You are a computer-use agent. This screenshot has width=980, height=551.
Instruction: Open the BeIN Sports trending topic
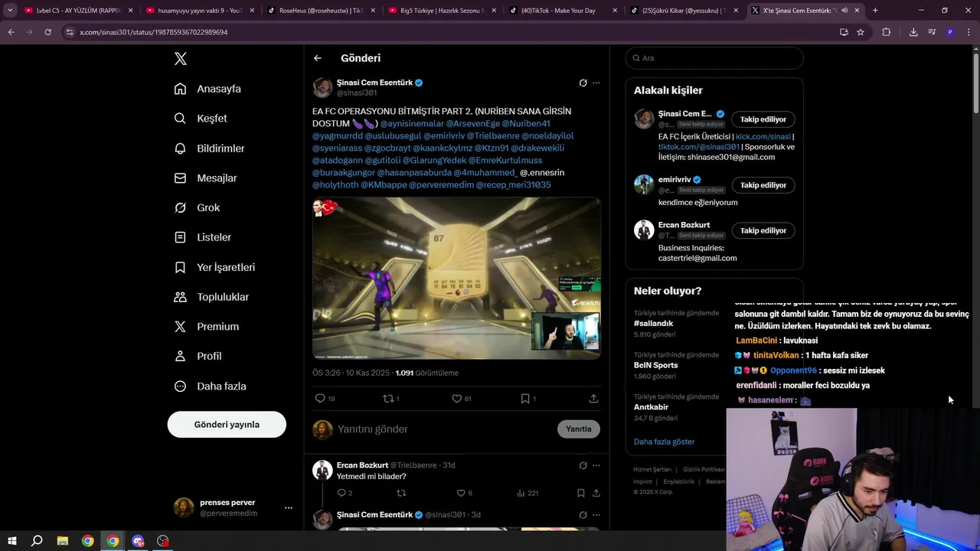point(655,365)
